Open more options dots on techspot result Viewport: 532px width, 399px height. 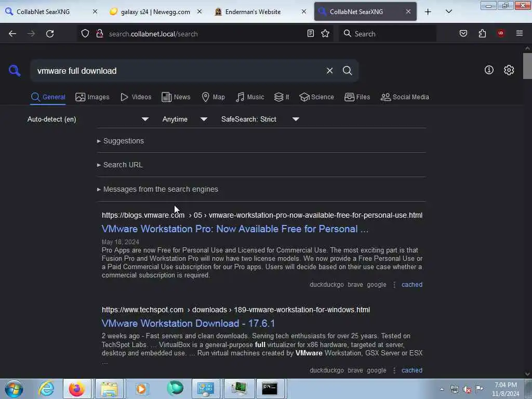(x=394, y=370)
